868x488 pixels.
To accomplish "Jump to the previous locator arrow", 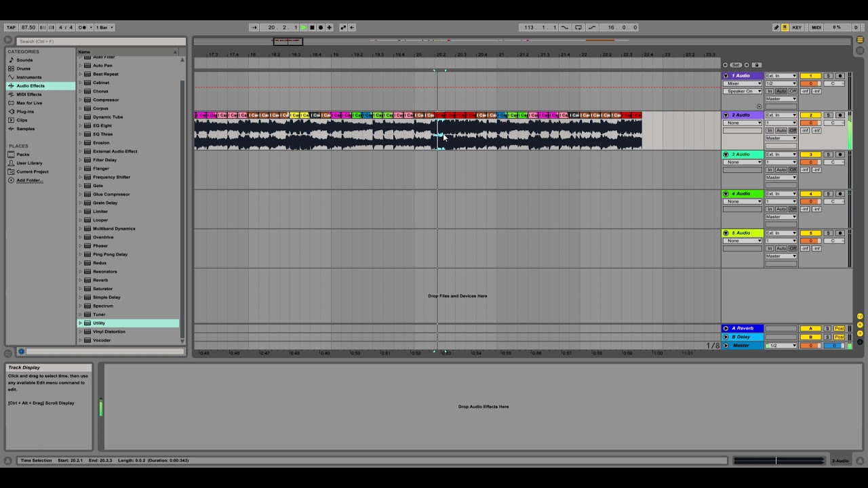I will click(726, 65).
